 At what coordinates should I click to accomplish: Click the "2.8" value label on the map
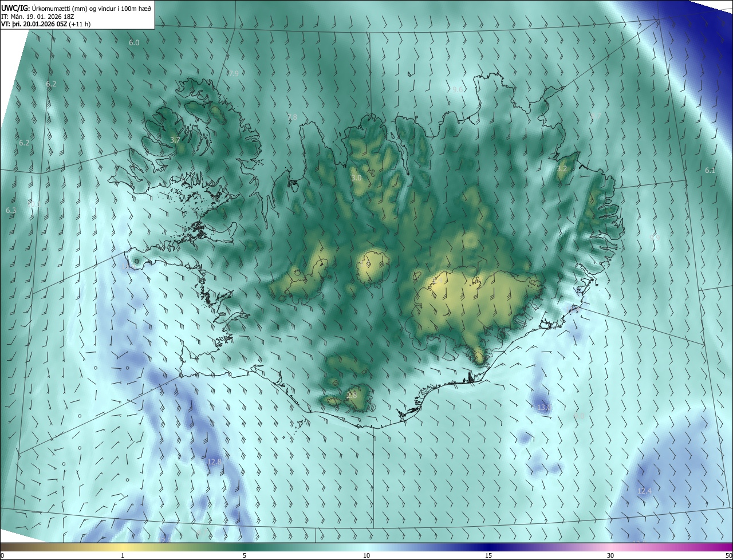pos(352,395)
